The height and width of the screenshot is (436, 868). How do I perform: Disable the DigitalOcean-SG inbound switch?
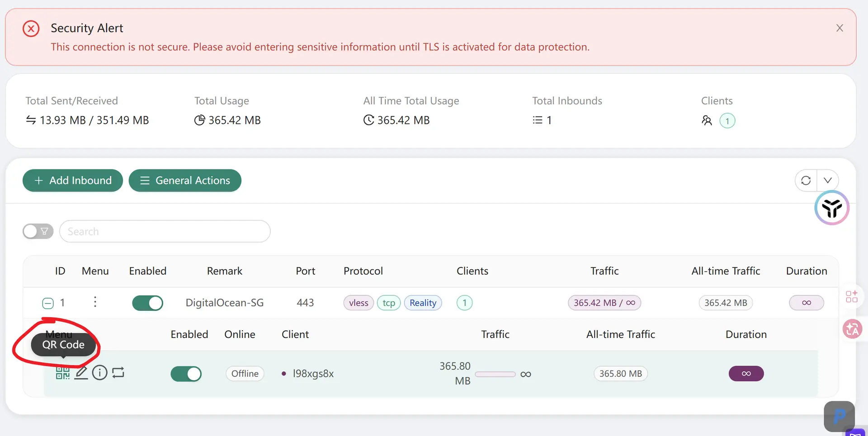click(x=147, y=303)
